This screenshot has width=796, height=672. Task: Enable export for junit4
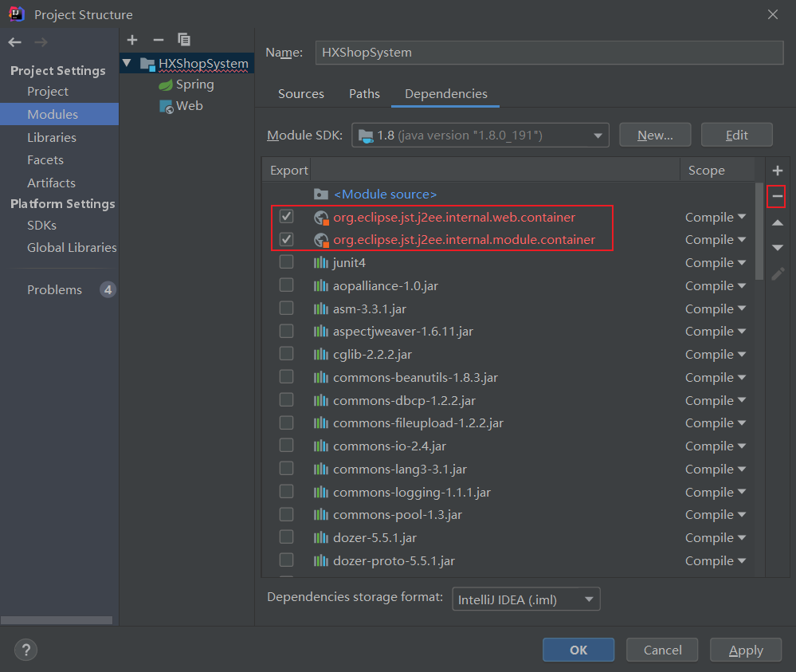point(287,262)
